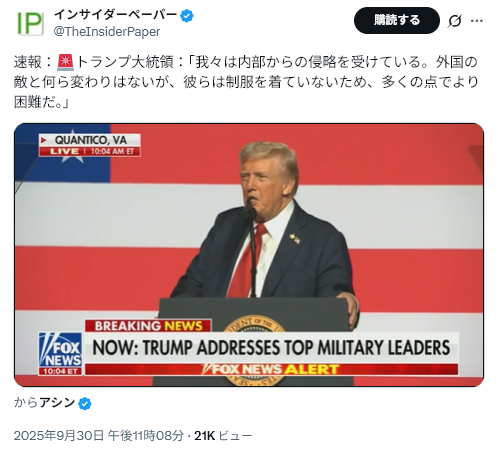Image resolution: width=498 pixels, height=451 pixels.
Task: Click the verified badge next to アシン
Action: (85, 404)
